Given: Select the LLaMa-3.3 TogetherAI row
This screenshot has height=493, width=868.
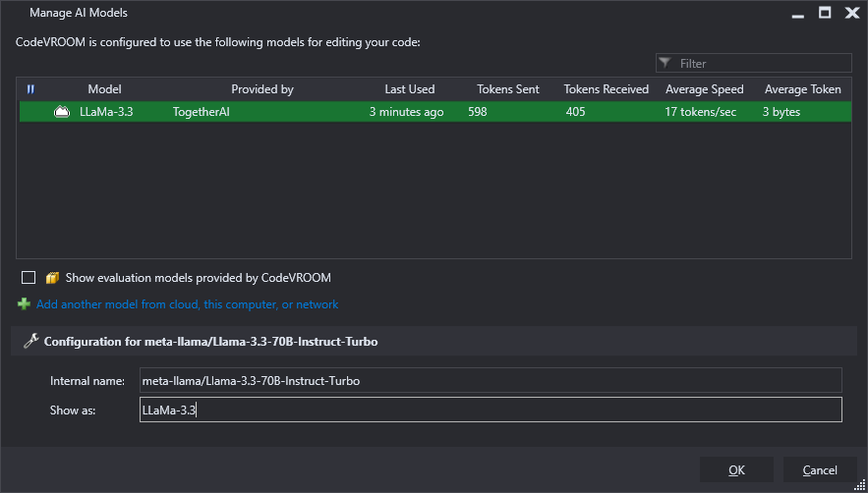Looking at the screenshot, I should click(435, 112).
